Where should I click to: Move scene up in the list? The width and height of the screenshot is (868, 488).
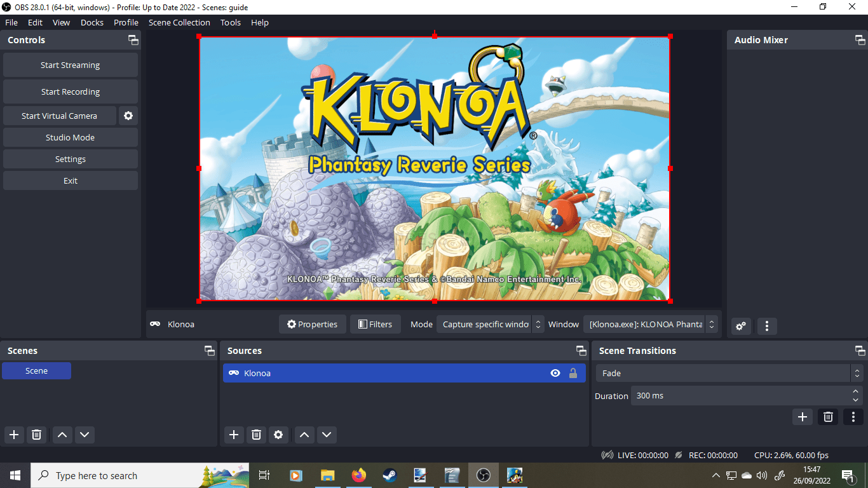pyautogui.click(x=62, y=435)
